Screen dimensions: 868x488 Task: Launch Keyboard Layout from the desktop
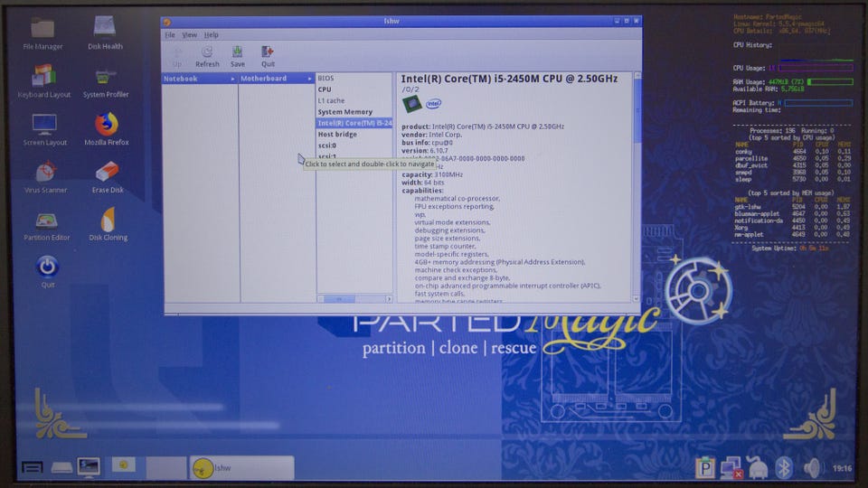(43, 81)
